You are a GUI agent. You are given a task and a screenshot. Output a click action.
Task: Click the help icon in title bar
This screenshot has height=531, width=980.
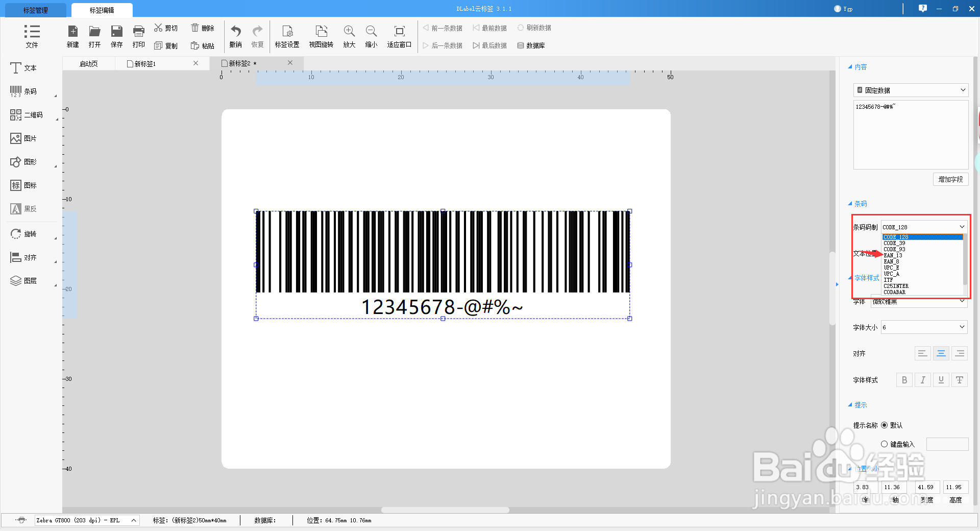click(923, 8)
